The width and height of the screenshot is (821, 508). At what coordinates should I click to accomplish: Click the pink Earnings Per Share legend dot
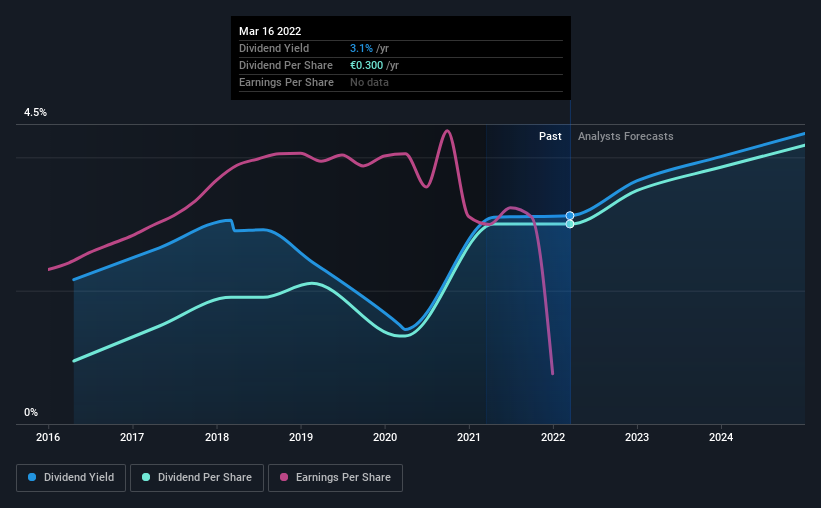coord(284,477)
